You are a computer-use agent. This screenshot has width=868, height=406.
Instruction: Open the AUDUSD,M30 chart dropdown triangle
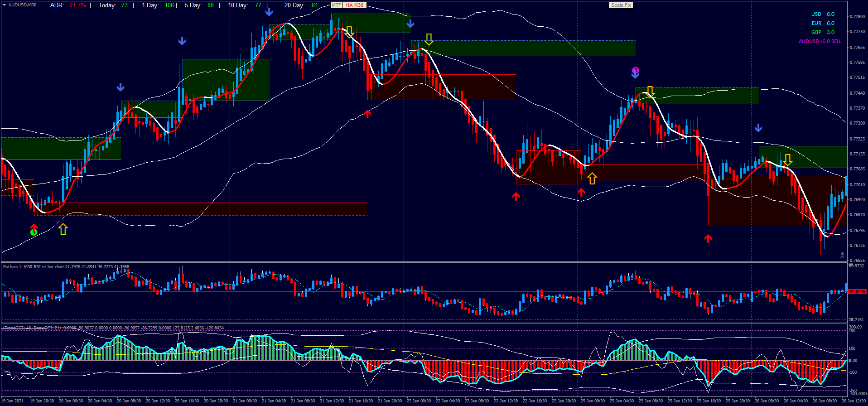click(x=5, y=5)
